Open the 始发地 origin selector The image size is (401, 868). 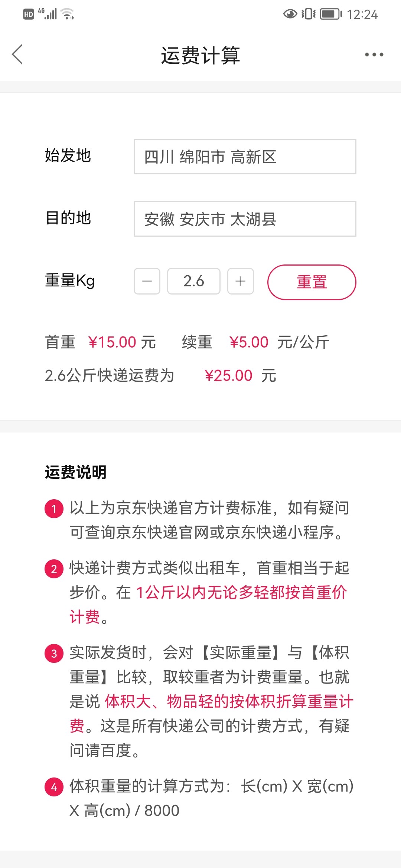point(245,157)
